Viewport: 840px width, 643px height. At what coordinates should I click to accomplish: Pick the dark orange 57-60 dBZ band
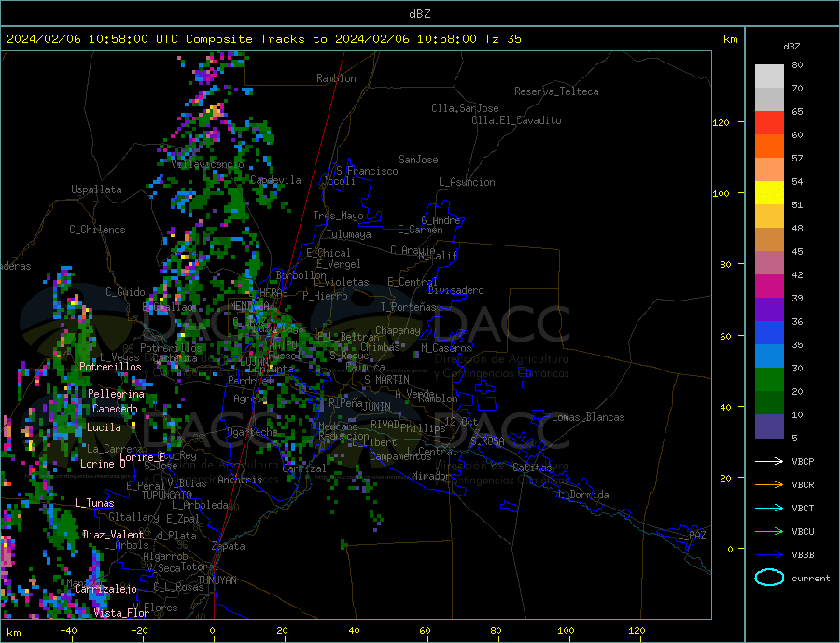click(x=769, y=147)
